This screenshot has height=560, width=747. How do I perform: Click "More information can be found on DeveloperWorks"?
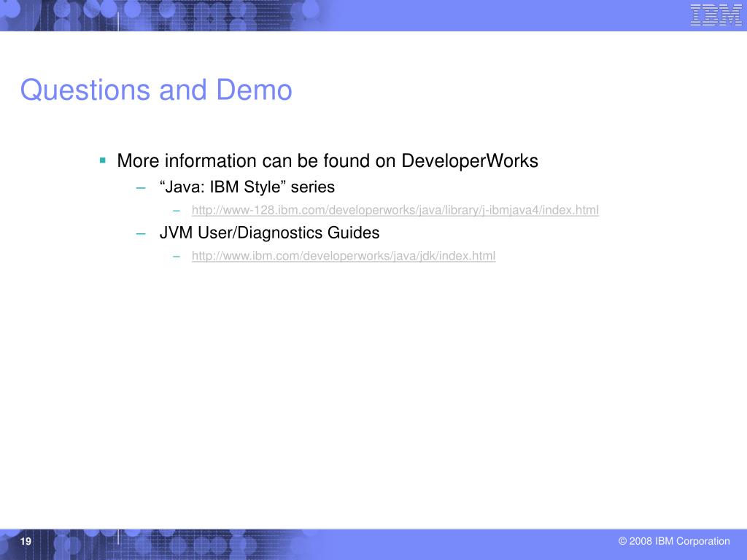point(328,161)
